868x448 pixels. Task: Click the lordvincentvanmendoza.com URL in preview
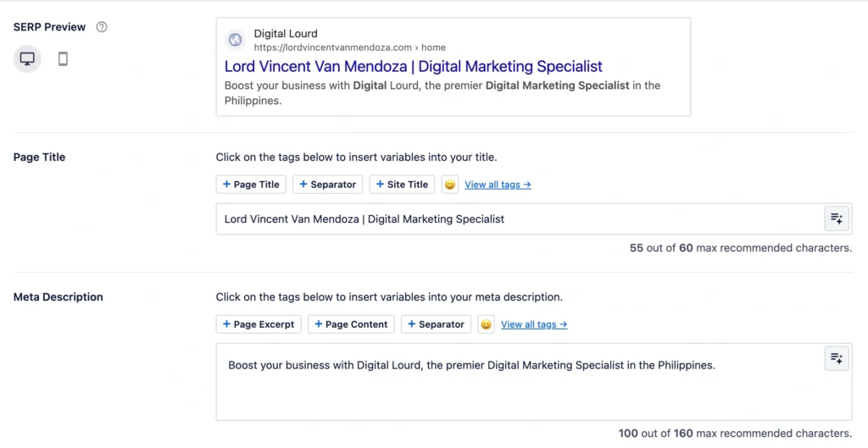click(x=350, y=47)
